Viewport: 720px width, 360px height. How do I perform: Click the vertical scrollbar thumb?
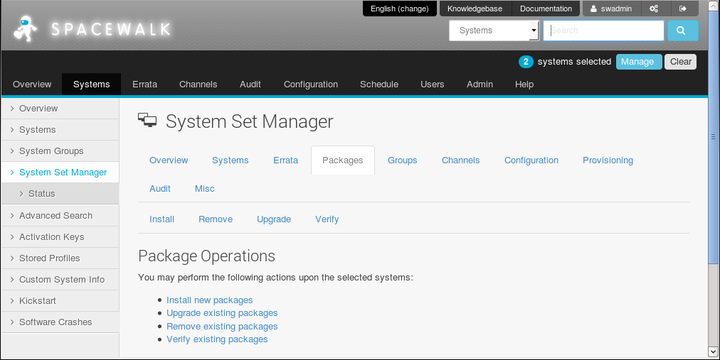pos(714,136)
